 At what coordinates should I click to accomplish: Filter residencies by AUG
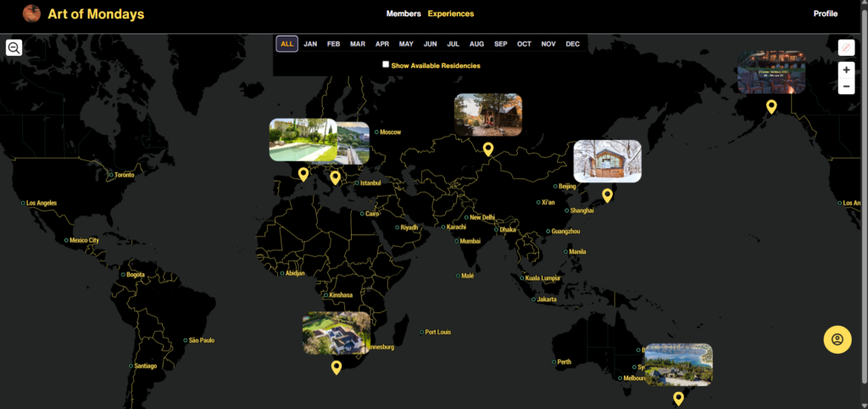pyautogui.click(x=476, y=44)
